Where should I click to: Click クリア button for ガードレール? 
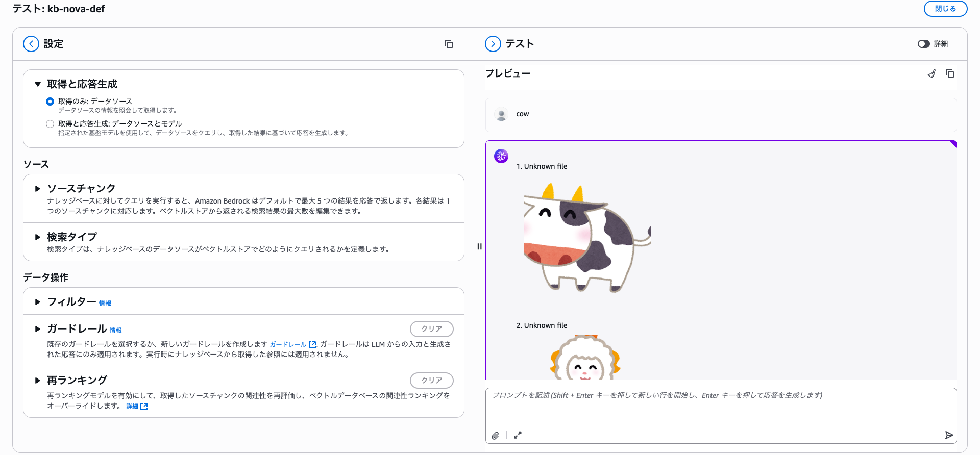pos(431,329)
